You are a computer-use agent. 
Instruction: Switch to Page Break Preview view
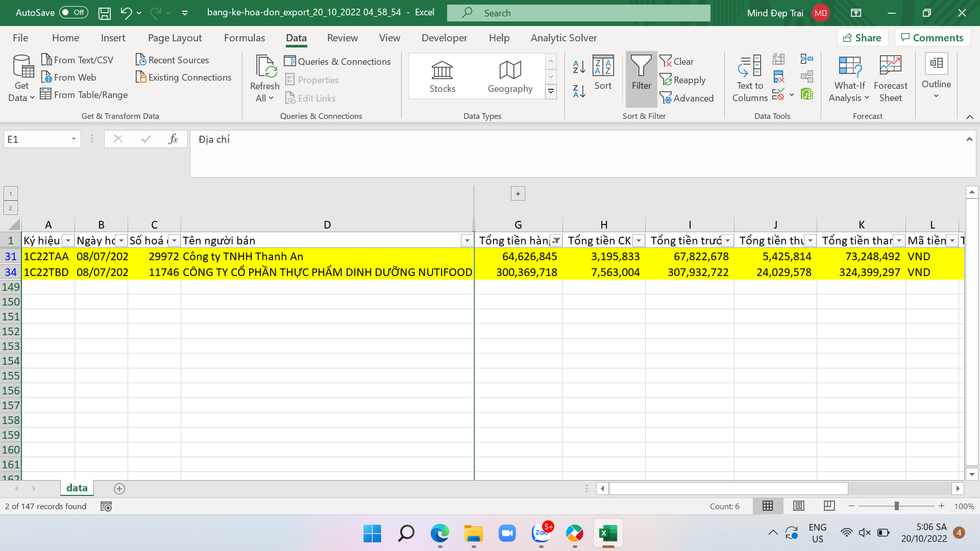pyautogui.click(x=829, y=506)
